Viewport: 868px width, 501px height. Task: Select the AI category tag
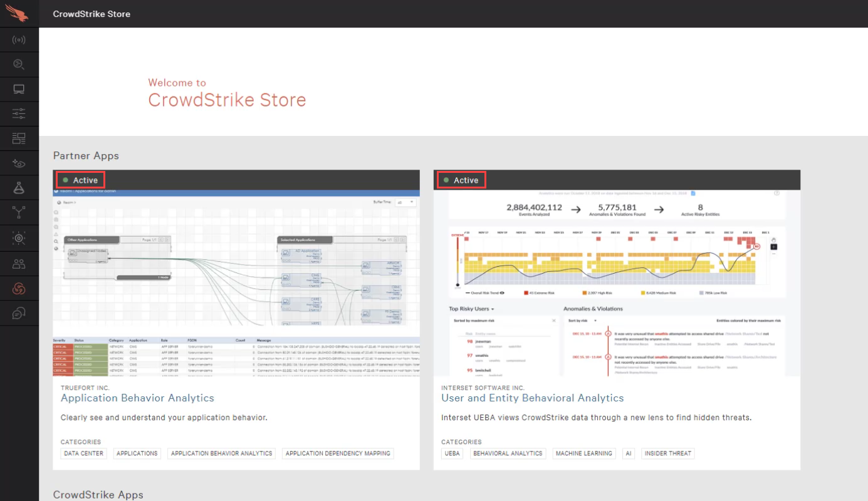tap(629, 453)
